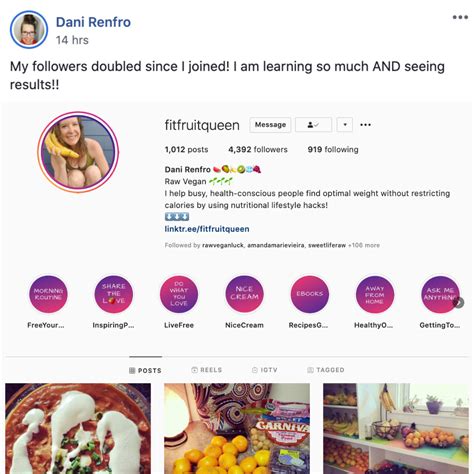Click Dani Renfro's Facebook profile picture
This screenshot has width=474, height=474.
(29, 29)
